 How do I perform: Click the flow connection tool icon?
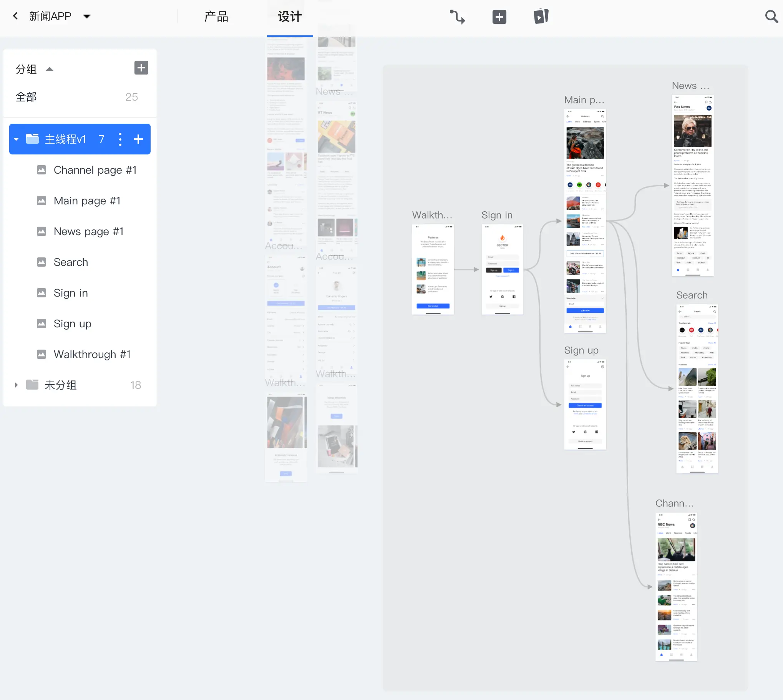[x=457, y=17]
